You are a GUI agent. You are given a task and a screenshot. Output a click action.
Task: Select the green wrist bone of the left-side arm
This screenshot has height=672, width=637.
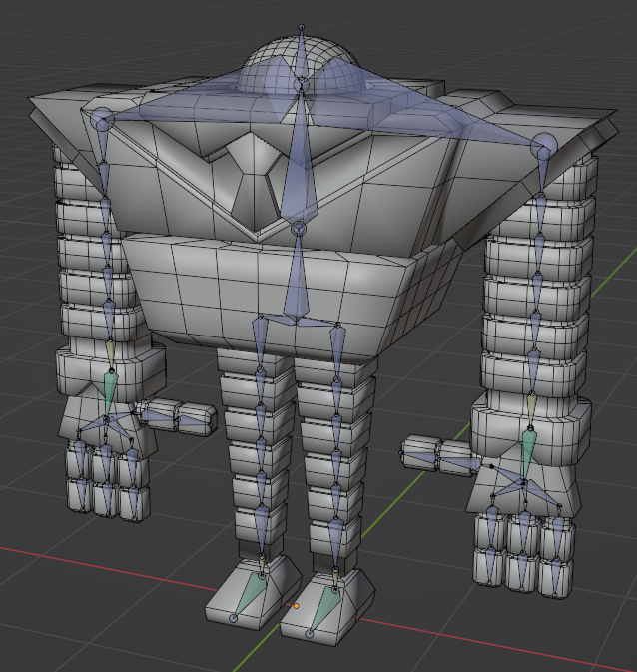click(x=111, y=392)
